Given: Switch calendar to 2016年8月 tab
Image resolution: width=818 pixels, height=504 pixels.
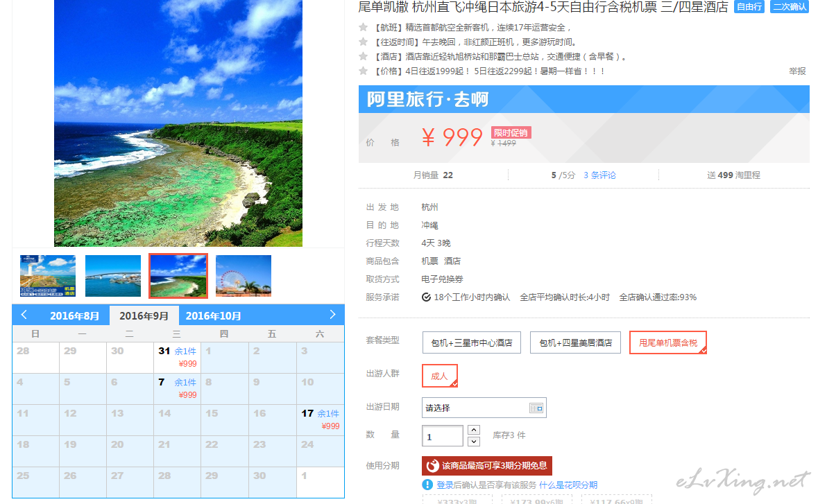Looking at the screenshot, I should pos(74,316).
